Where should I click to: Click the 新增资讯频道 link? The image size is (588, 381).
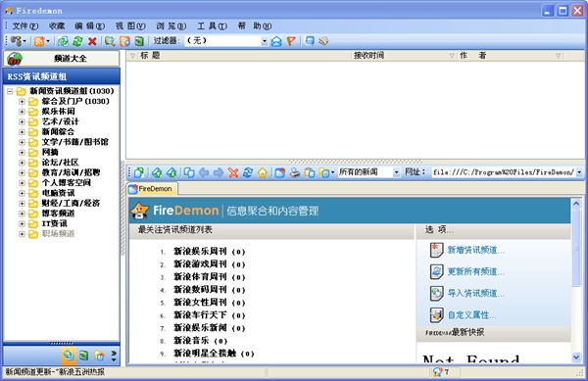475,250
